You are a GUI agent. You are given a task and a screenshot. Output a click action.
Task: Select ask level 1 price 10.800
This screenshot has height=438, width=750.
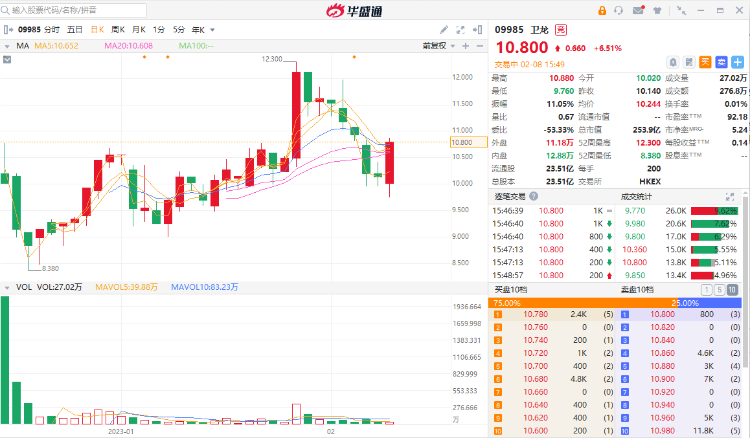tap(662, 314)
